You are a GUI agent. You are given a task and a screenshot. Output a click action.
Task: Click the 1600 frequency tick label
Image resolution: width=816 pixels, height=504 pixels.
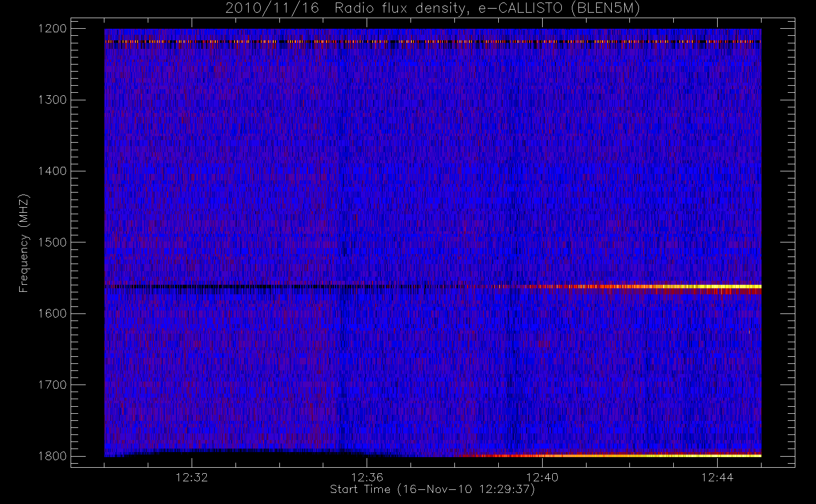click(x=52, y=313)
